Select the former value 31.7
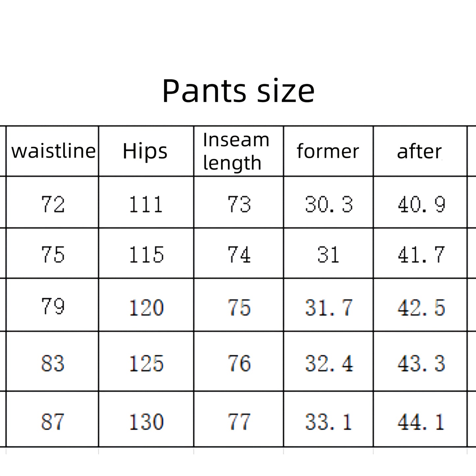The height and width of the screenshot is (476, 476). coord(329,308)
